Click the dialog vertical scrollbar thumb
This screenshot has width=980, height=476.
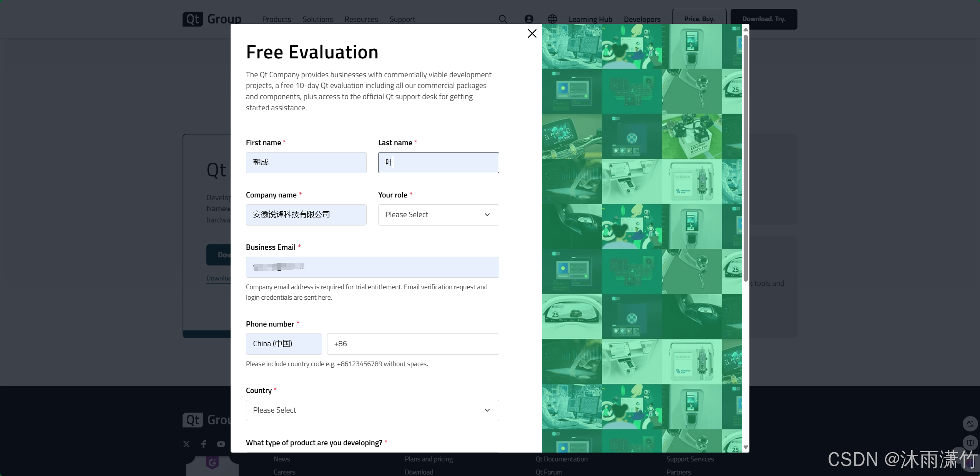tap(746, 158)
